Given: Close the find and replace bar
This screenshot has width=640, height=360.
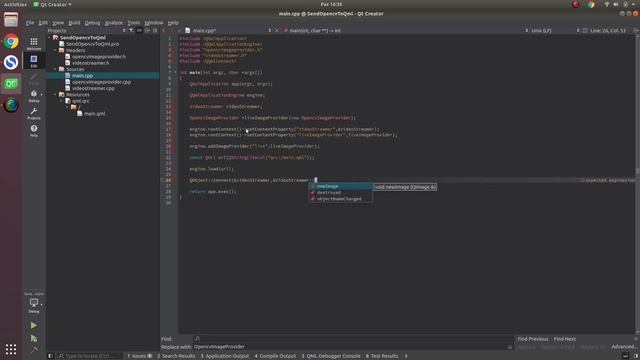Looking at the screenshot, I should coord(636,339).
